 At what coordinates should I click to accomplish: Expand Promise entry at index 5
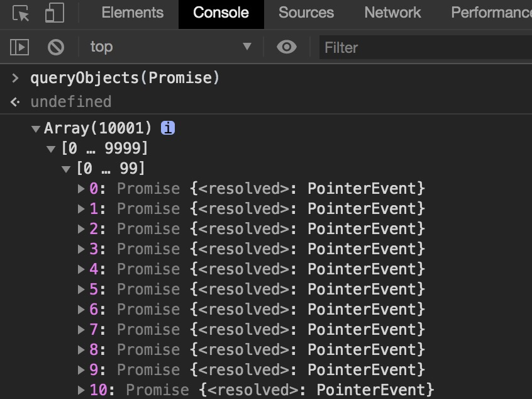click(81, 289)
